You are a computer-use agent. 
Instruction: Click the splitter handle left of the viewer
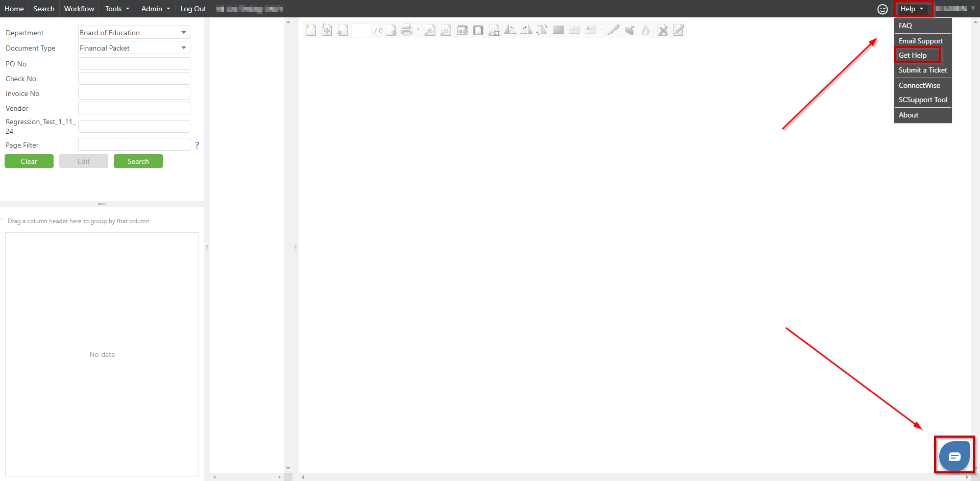click(296, 249)
